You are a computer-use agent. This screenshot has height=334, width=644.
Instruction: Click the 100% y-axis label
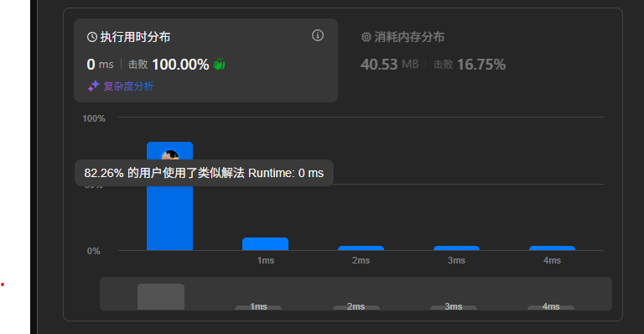pos(94,118)
